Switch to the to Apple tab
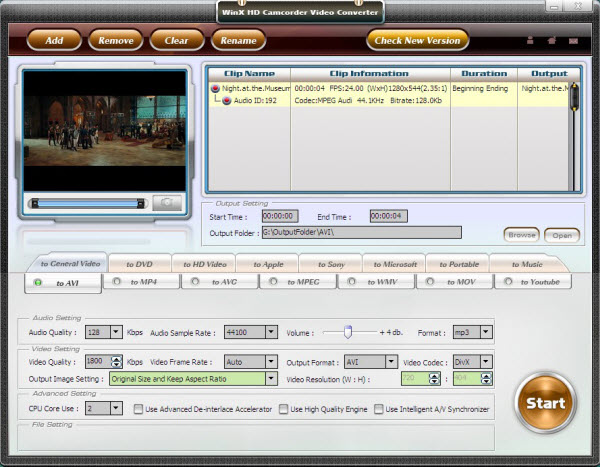600x467 pixels. pos(268,264)
